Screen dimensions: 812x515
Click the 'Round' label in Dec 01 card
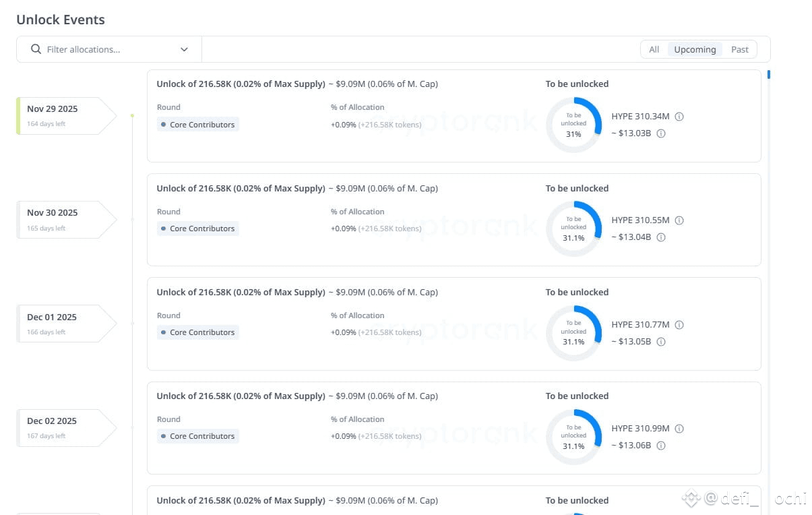168,315
